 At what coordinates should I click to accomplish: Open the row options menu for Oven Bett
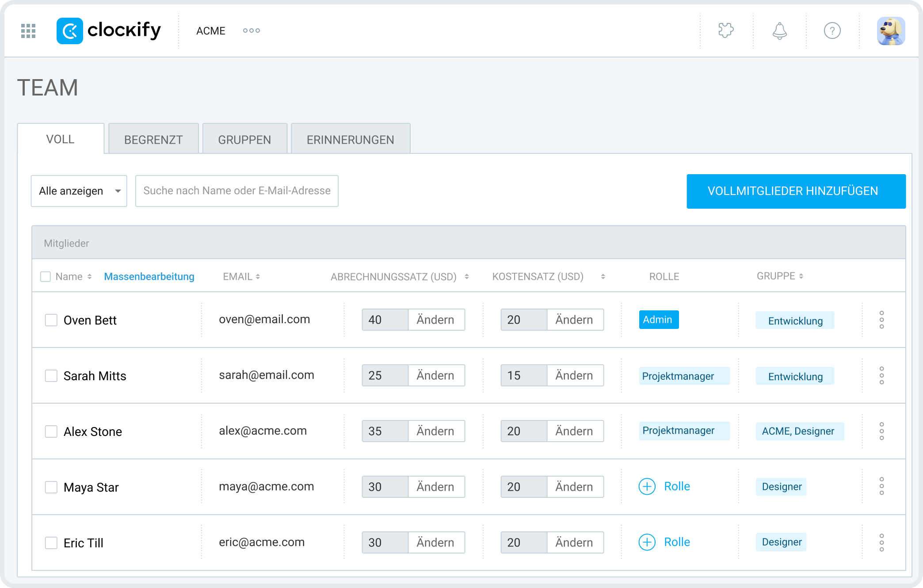(882, 320)
